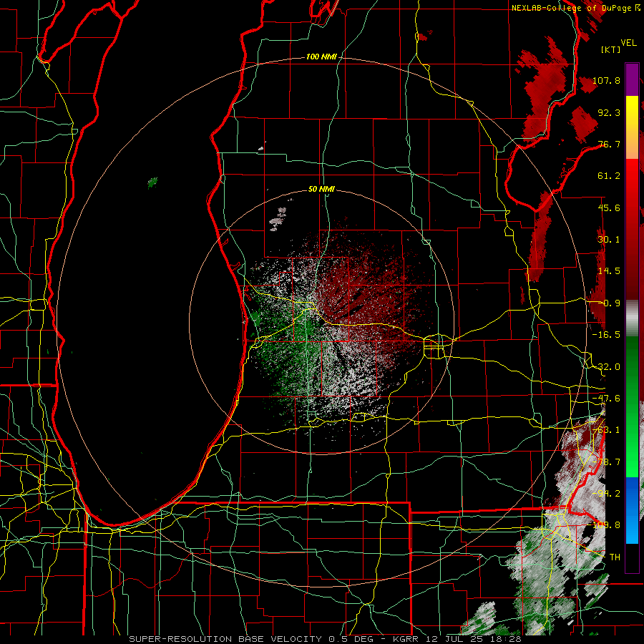Image resolution: width=644 pixels, height=644 pixels.
Task: Click the purple top segment of the color bar
Action: 632,79
